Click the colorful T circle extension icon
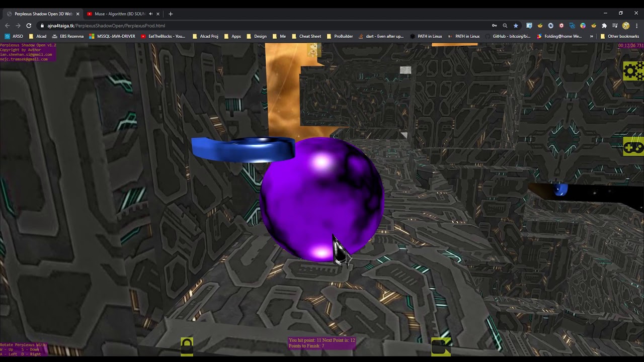This screenshot has height=362, width=644. point(583,26)
